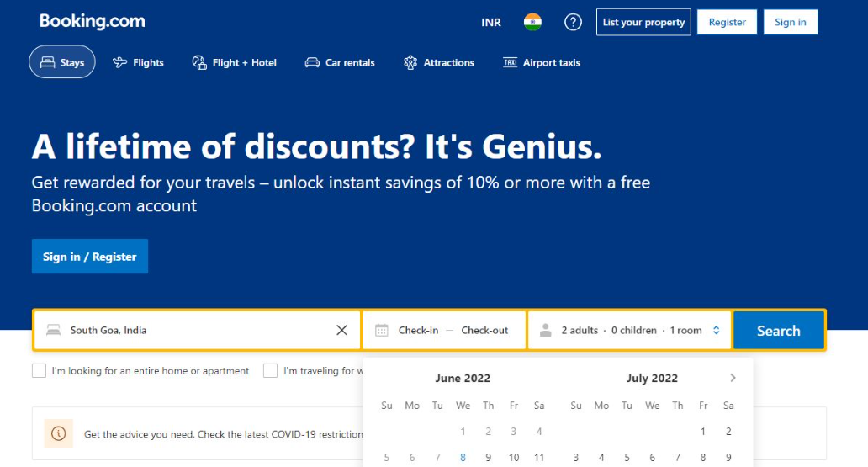Click the bed icon in destination field

coord(53,330)
